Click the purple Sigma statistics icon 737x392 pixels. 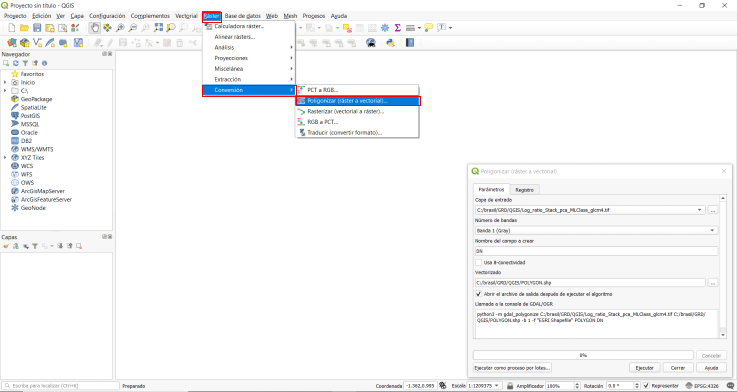(398, 28)
